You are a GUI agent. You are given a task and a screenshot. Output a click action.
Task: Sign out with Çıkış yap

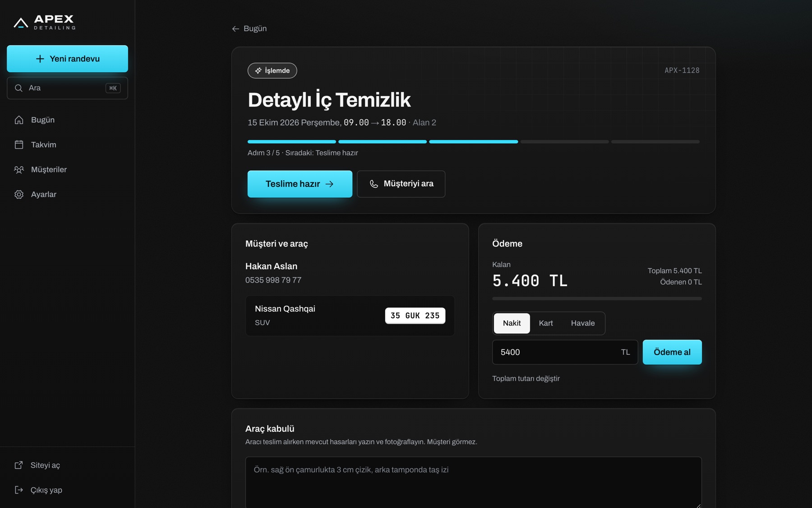(67, 490)
